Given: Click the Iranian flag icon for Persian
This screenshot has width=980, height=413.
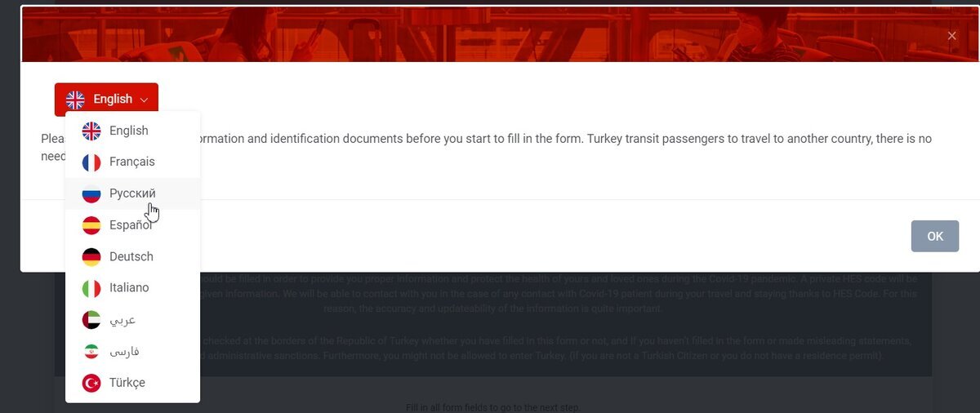Looking at the screenshot, I should coord(91,351).
